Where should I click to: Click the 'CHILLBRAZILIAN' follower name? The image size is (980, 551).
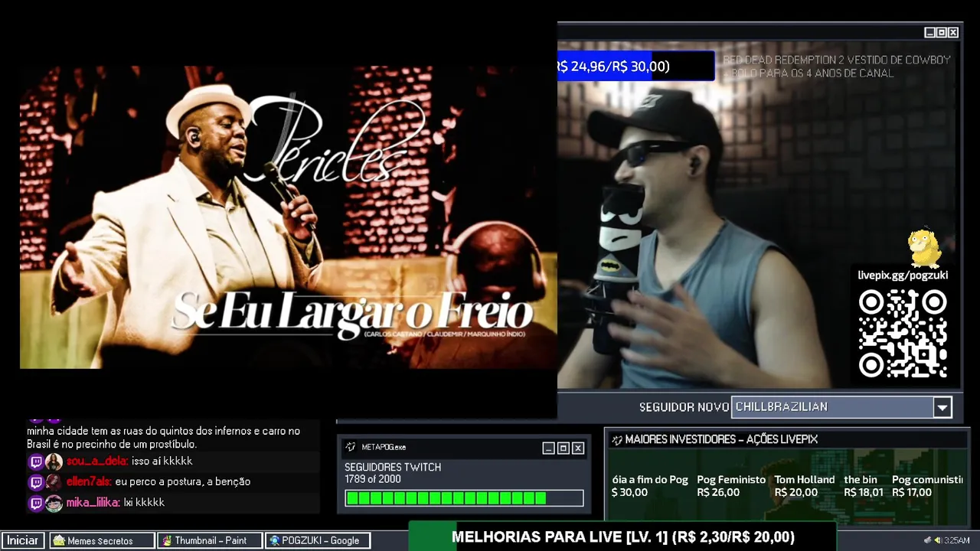[782, 407]
